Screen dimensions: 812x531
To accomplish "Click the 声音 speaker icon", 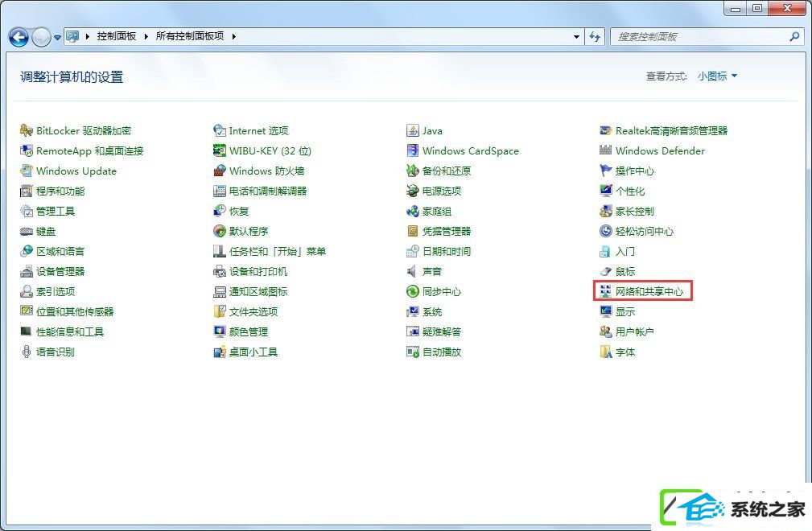I will pos(413,271).
